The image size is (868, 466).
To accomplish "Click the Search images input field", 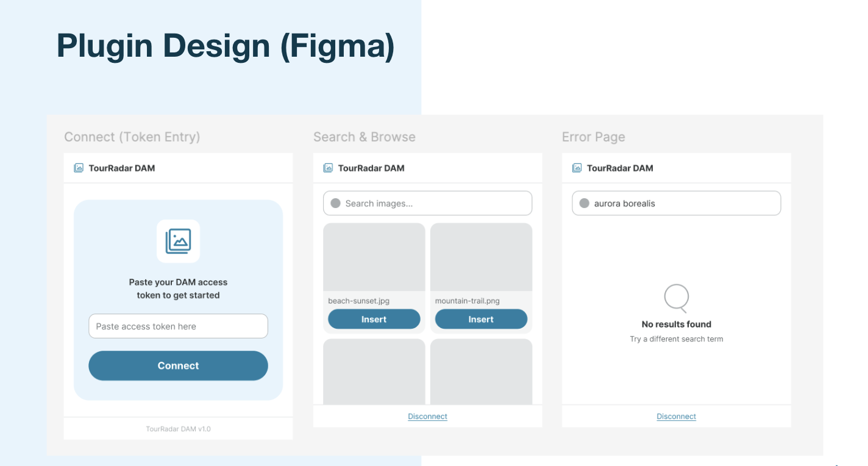I will 427,203.
